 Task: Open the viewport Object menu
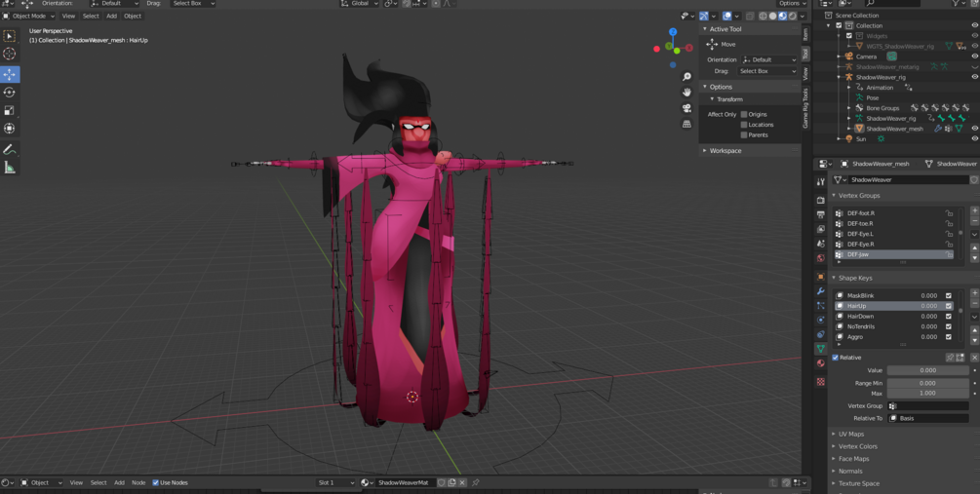133,16
